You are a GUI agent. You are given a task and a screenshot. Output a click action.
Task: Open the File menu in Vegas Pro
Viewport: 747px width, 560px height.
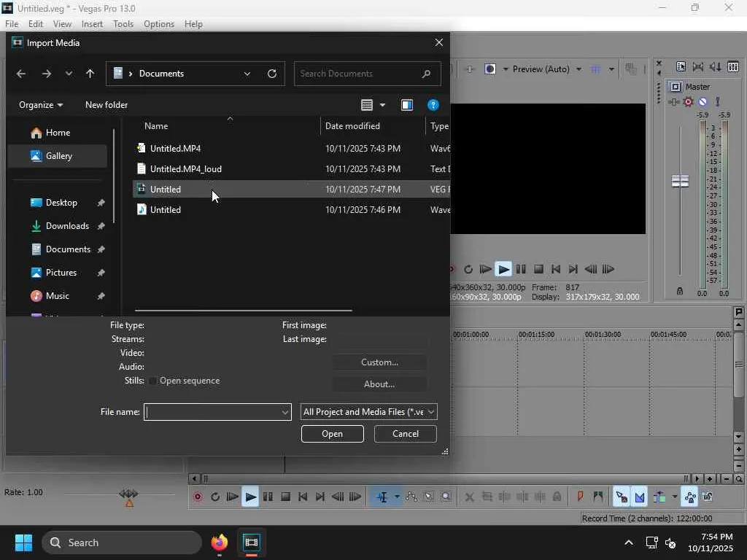coord(12,24)
